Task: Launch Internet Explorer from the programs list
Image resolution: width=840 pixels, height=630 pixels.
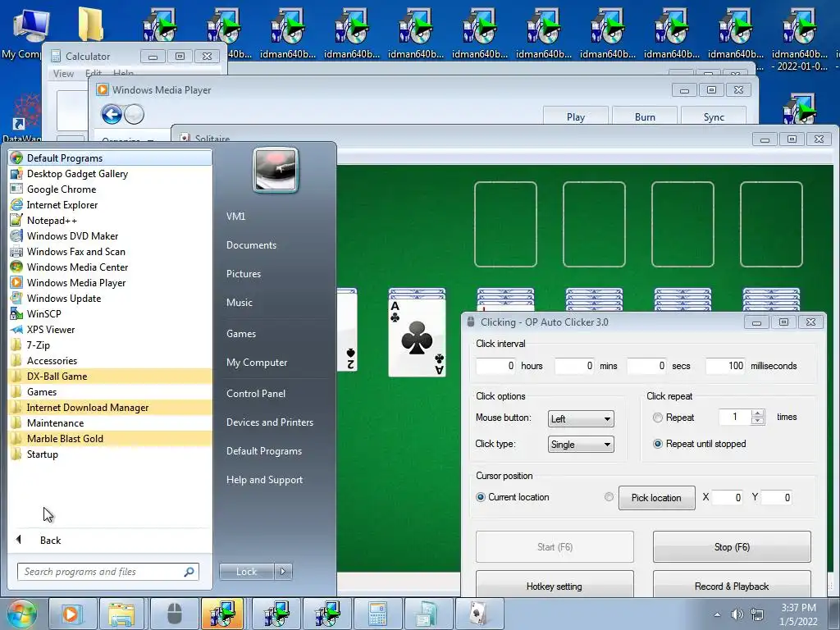Action: pyautogui.click(x=110, y=204)
